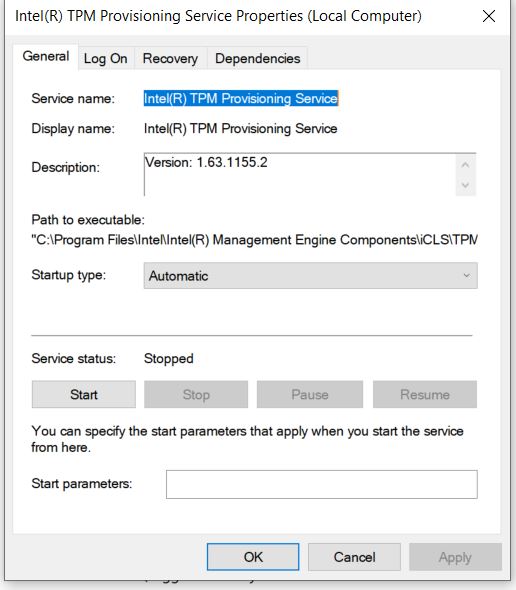Click the 'Stopped' service status text
The image size is (516, 590).
pyautogui.click(x=169, y=359)
